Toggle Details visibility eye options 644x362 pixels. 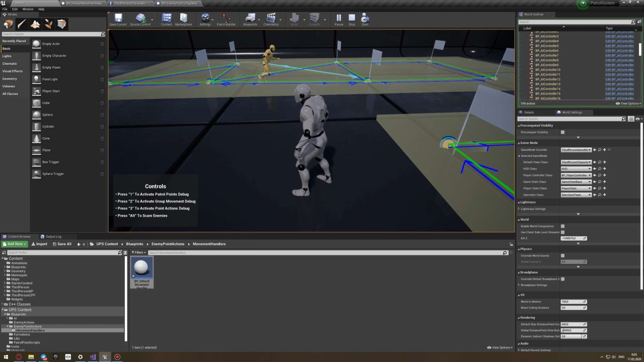coord(639,119)
